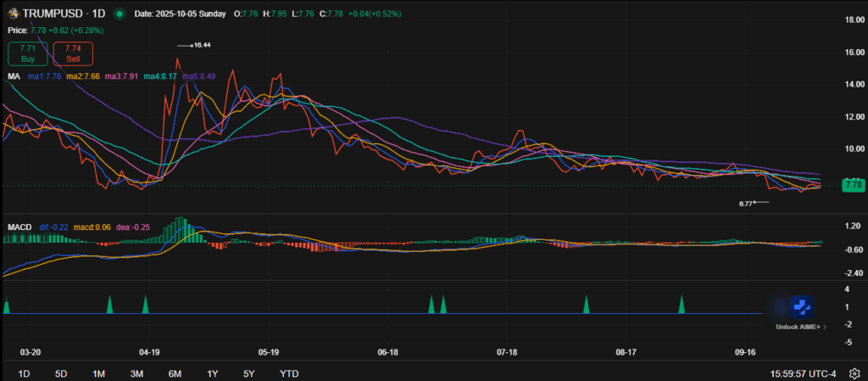The height and width of the screenshot is (381, 868).
Task: Click the TRUMP coin logo icon
Action: tap(14, 14)
